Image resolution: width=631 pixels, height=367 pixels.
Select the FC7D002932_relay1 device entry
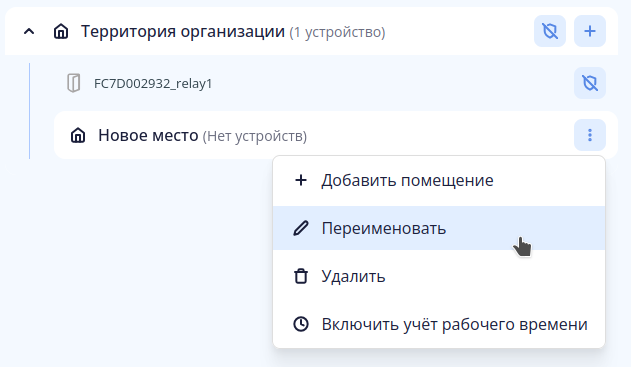(x=153, y=83)
